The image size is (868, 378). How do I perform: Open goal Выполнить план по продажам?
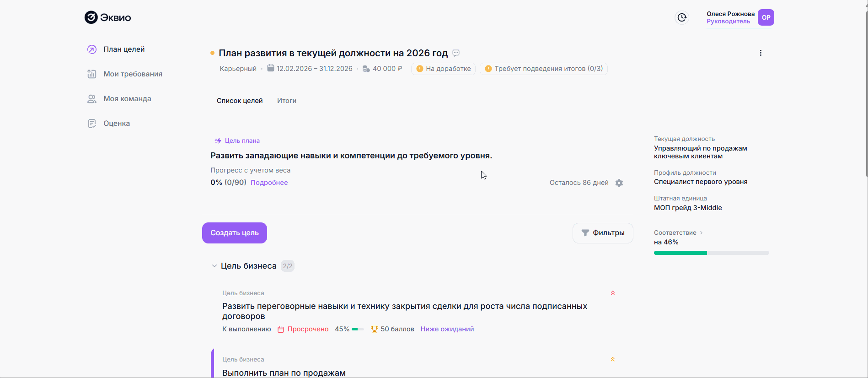[x=284, y=373]
